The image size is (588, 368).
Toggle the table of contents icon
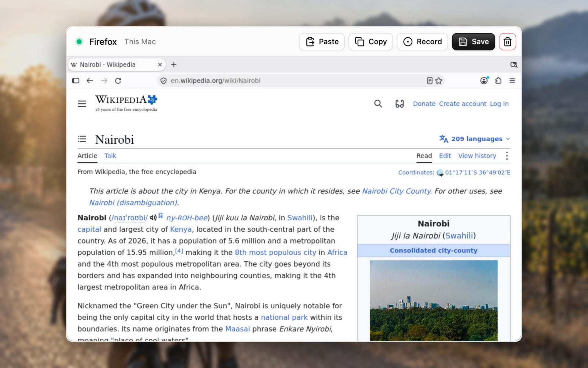(82, 139)
